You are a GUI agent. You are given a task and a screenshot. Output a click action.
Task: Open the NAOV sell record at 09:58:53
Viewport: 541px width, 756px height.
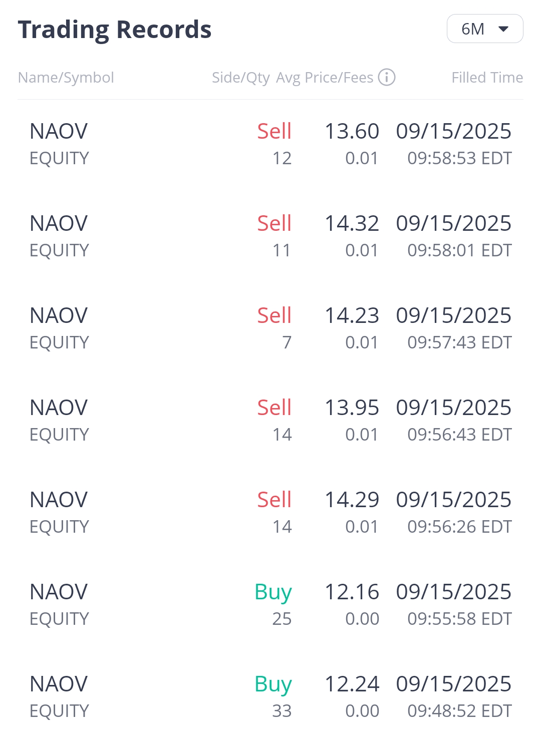(270, 144)
